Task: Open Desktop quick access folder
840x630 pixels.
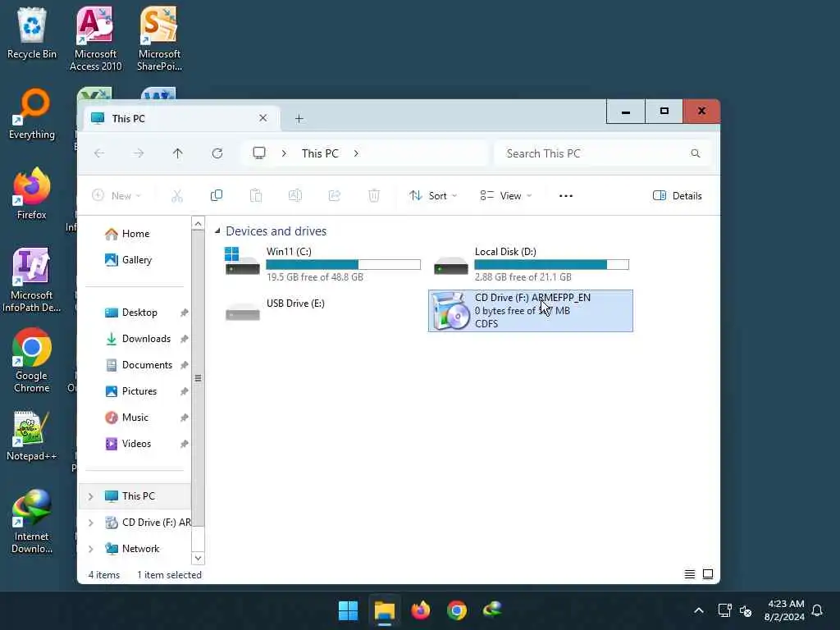Action: click(x=139, y=313)
